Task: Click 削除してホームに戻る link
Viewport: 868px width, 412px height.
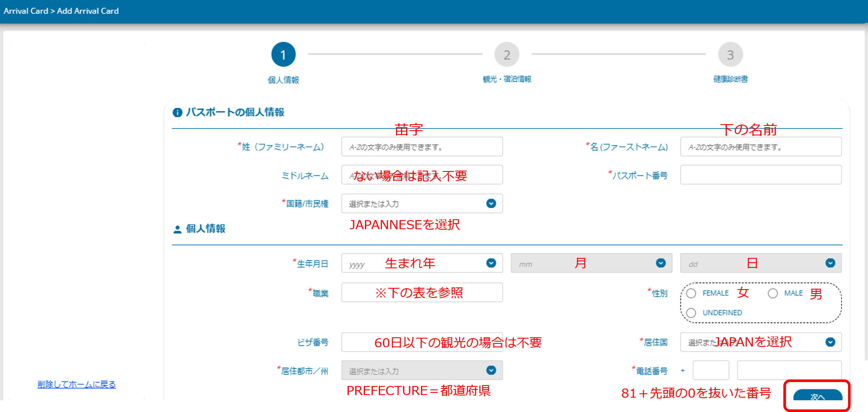Action: (76, 384)
